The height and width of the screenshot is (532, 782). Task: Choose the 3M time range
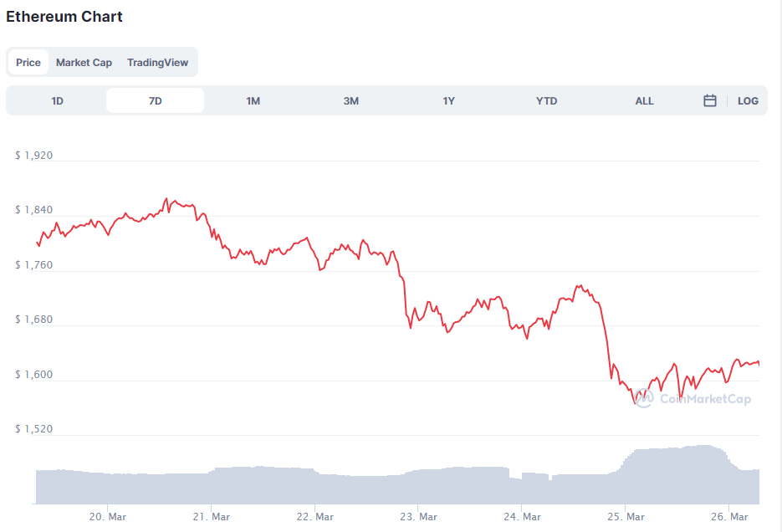click(351, 100)
